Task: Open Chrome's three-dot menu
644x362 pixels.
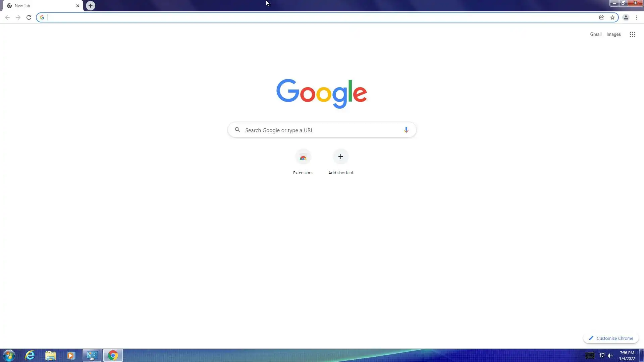Action: [x=637, y=17]
